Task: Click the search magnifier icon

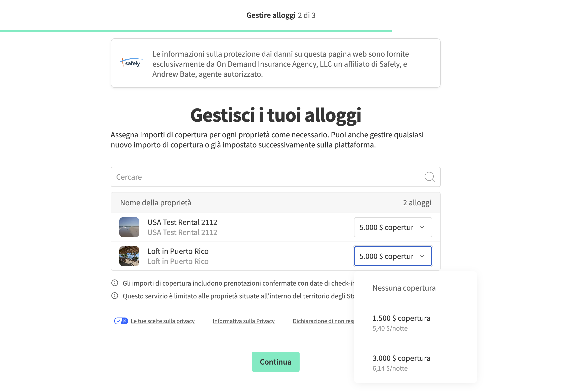Action: point(429,177)
